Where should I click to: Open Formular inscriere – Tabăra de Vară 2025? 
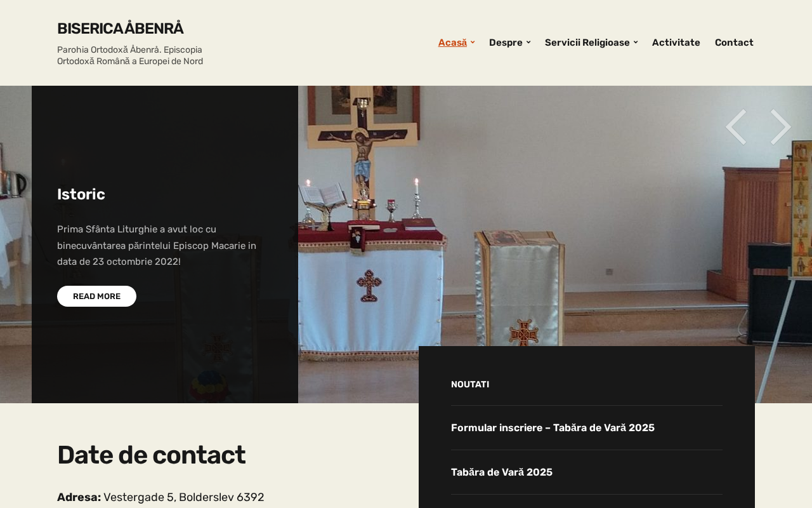(x=553, y=428)
